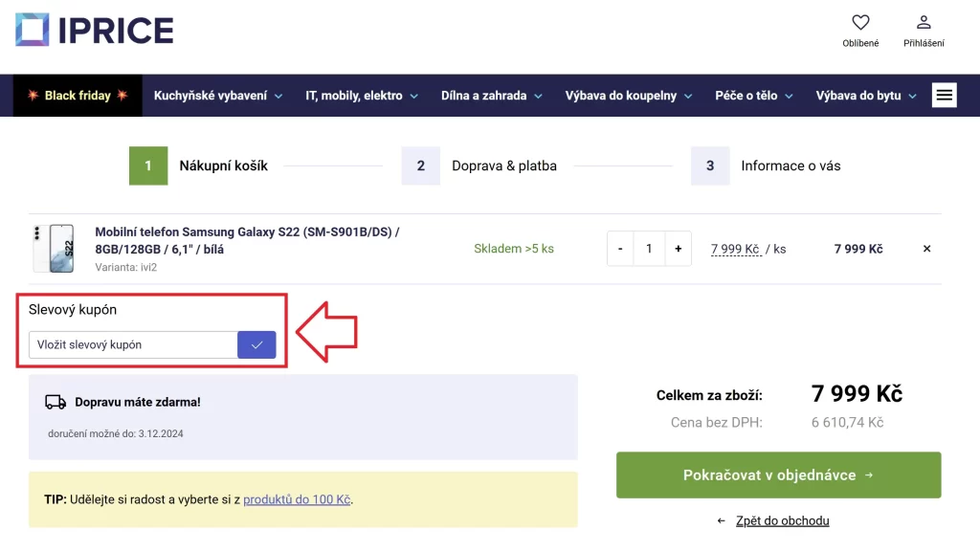Decrease quantity with the minus button

coord(620,249)
